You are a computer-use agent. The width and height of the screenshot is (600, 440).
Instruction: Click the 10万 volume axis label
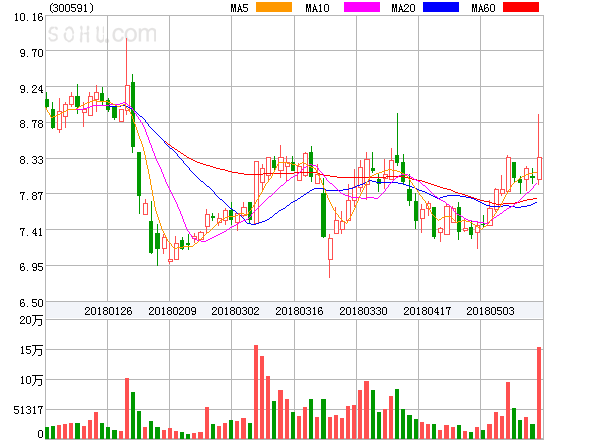click(x=31, y=380)
